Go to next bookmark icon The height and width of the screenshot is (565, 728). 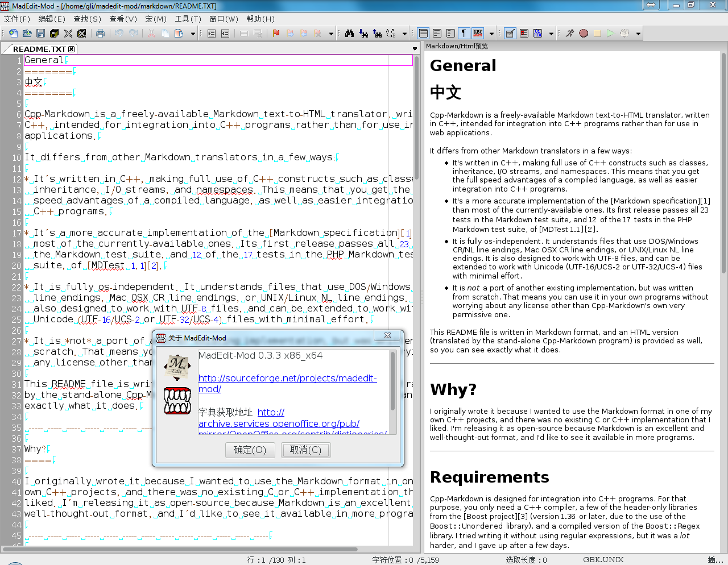(290, 34)
